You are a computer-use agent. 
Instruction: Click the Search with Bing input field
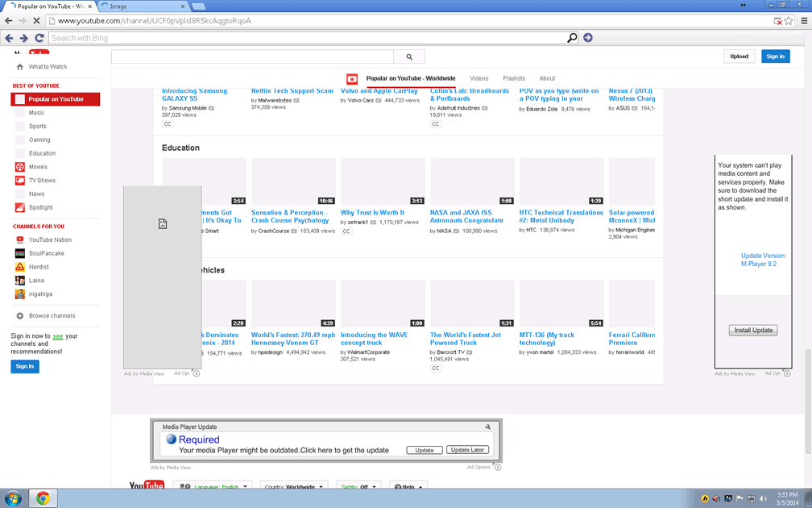coord(306,38)
